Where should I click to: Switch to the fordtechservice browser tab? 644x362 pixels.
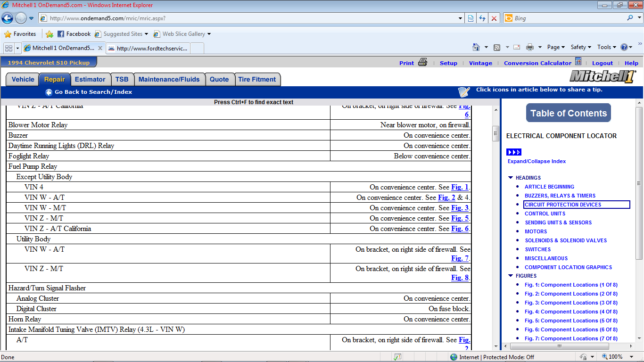[148, 48]
